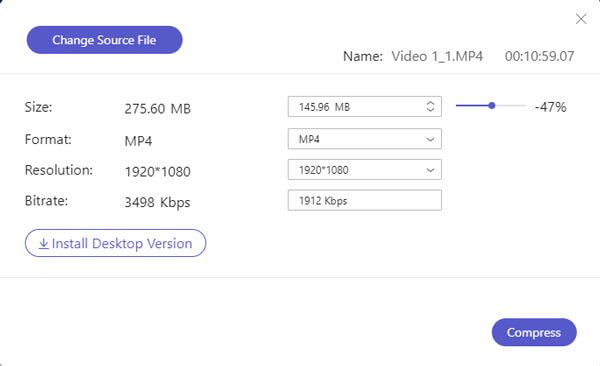The width and height of the screenshot is (600, 366).
Task: Click the unfilled right part of size slider
Action: [x=511, y=105]
